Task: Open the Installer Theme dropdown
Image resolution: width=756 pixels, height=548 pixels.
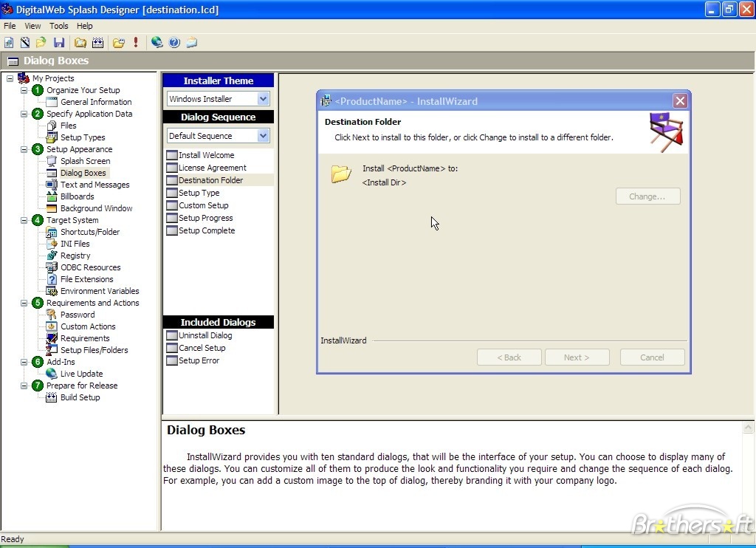Action: point(263,99)
